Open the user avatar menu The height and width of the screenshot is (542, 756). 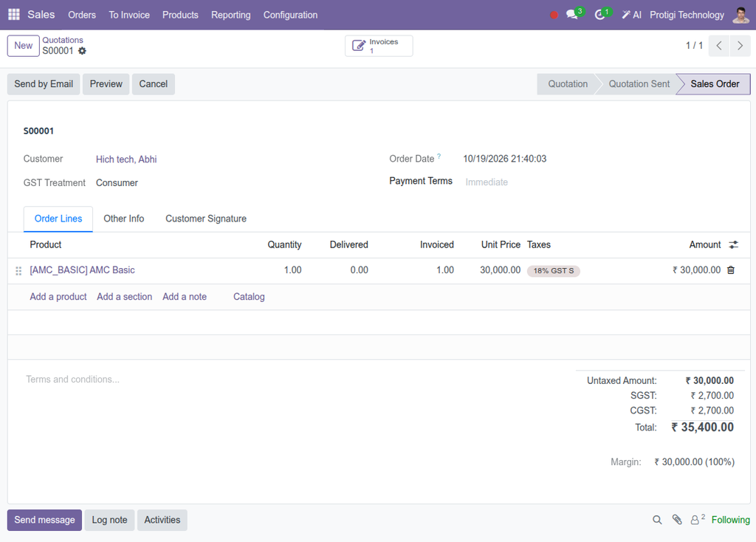click(x=740, y=15)
